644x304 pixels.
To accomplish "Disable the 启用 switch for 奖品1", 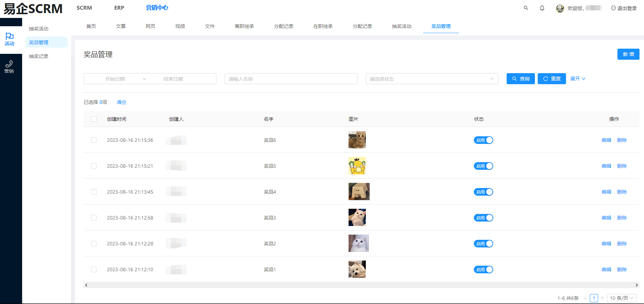I will tap(484, 269).
